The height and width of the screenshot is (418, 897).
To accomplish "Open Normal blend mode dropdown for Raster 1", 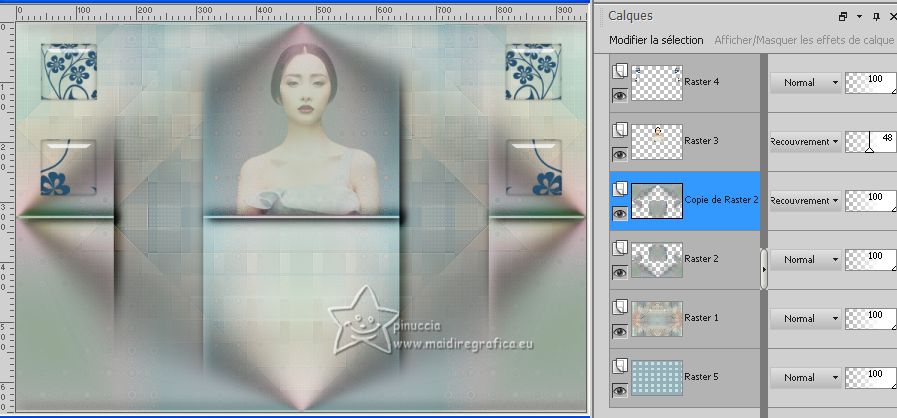I will pyautogui.click(x=805, y=319).
